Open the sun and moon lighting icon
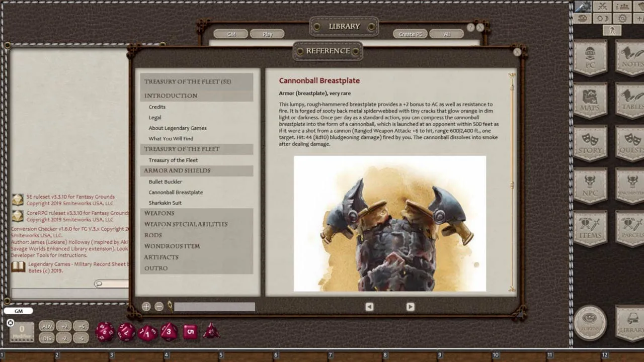Screen dimensions: 644x362 [602, 19]
